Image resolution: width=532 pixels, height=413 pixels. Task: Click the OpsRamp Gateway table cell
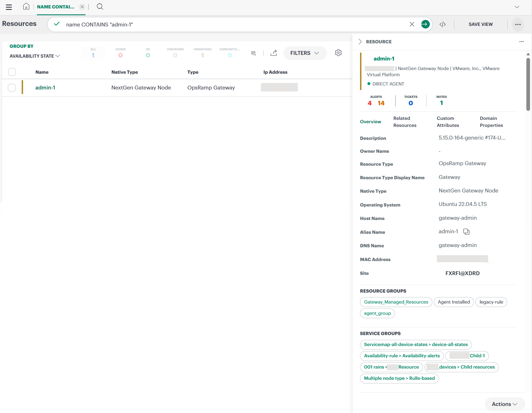[x=211, y=87]
